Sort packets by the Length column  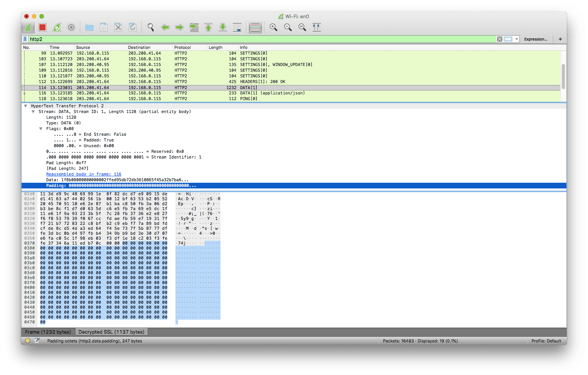click(x=222, y=47)
